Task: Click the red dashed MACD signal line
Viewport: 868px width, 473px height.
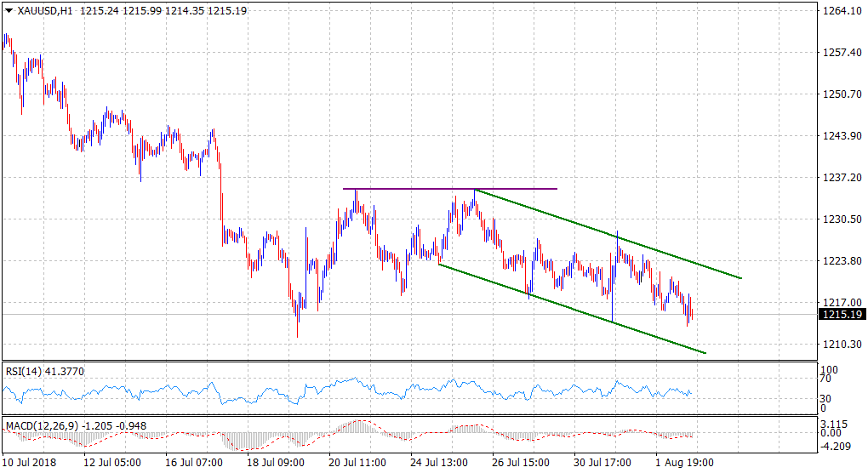Action: click(362, 421)
